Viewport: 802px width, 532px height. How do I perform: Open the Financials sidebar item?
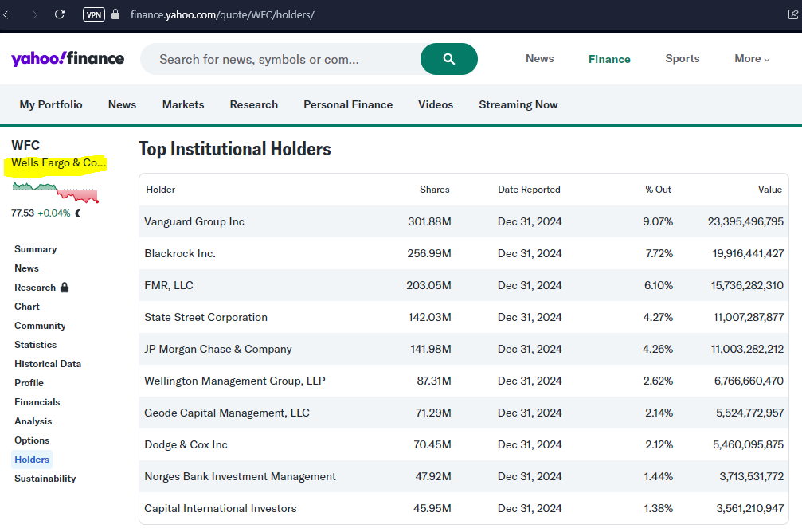37,402
